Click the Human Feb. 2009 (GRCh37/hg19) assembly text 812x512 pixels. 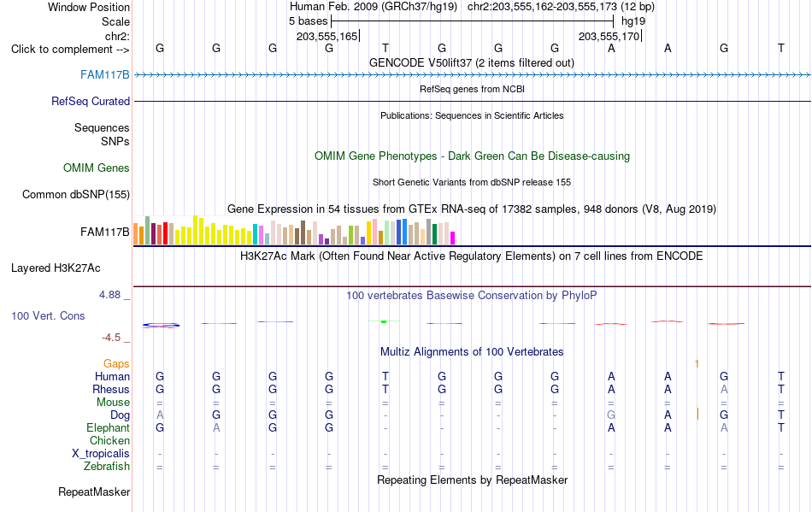[x=374, y=7]
